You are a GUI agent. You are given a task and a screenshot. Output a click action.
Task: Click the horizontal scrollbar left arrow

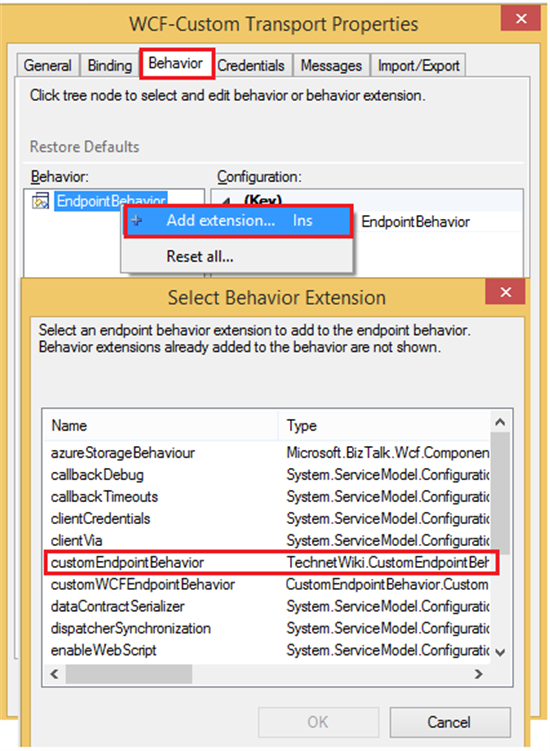pyautogui.click(x=55, y=674)
